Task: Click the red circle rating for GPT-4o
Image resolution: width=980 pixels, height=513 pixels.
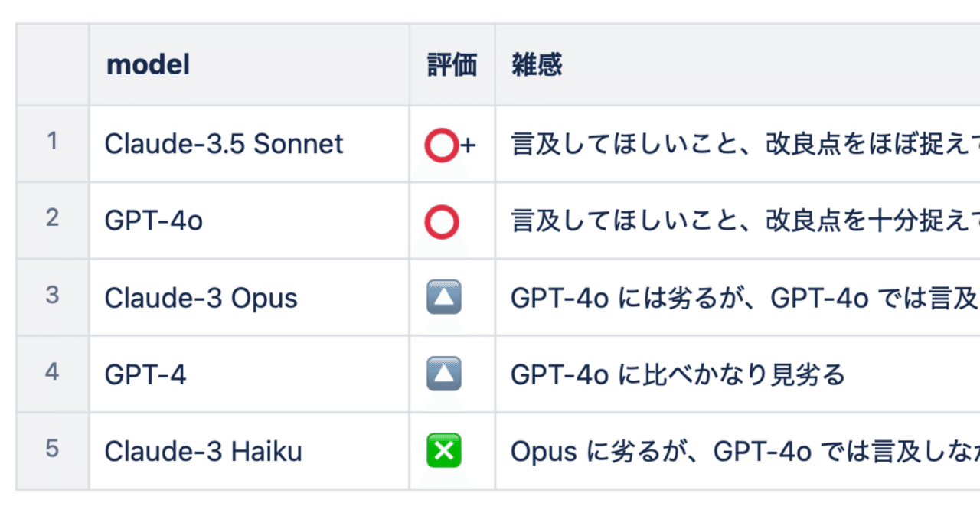Action: pyautogui.click(x=442, y=221)
